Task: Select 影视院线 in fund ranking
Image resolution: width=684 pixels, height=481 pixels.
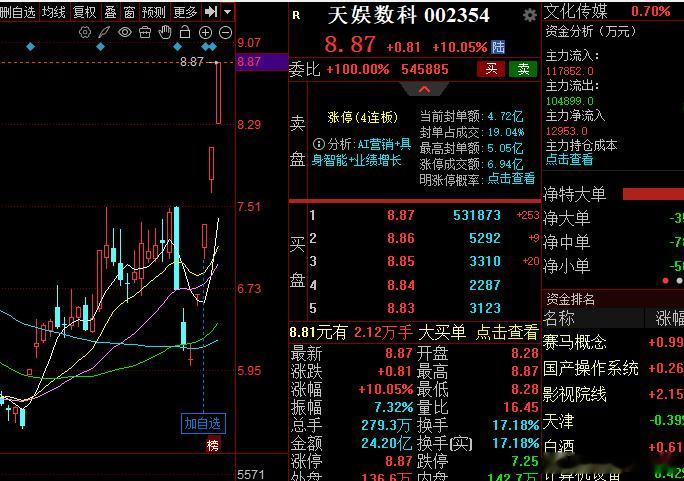Action: click(x=575, y=394)
